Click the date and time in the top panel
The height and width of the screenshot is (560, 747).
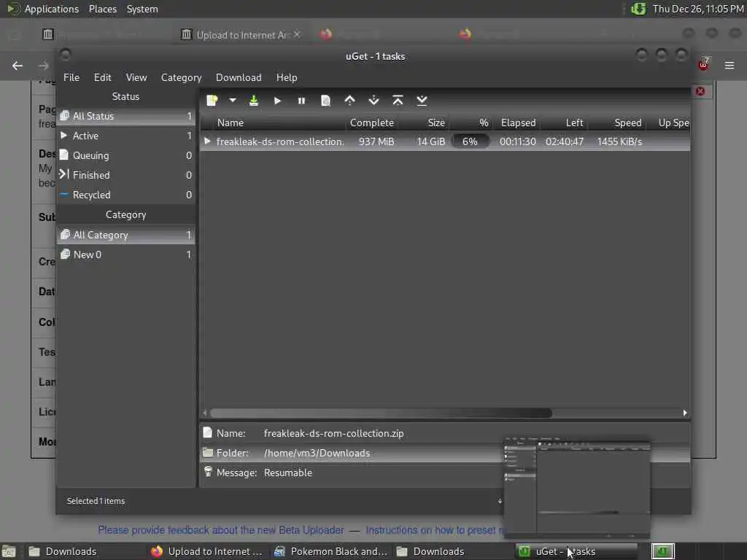[698, 9]
